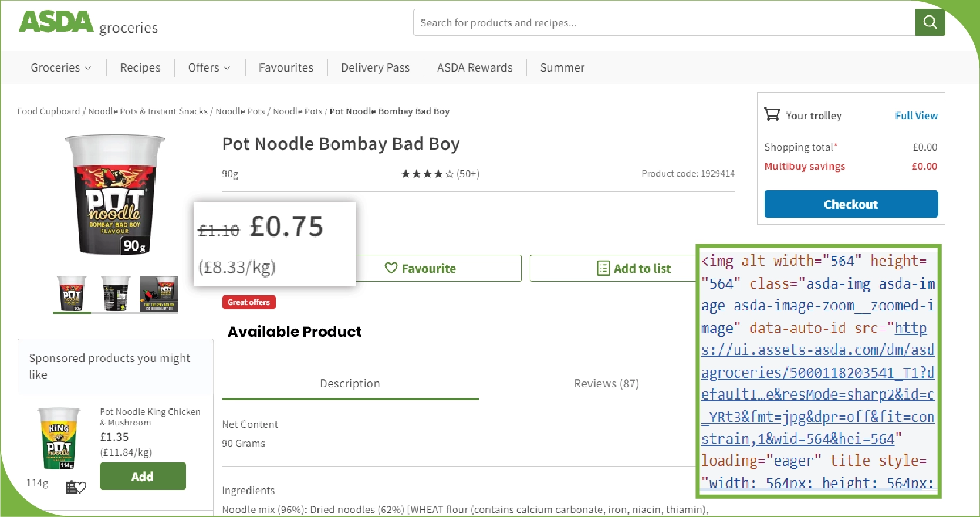This screenshot has height=517, width=980.
Task: Open Pot Noodle King Chicken & Mushroom link
Action: click(150, 417)
